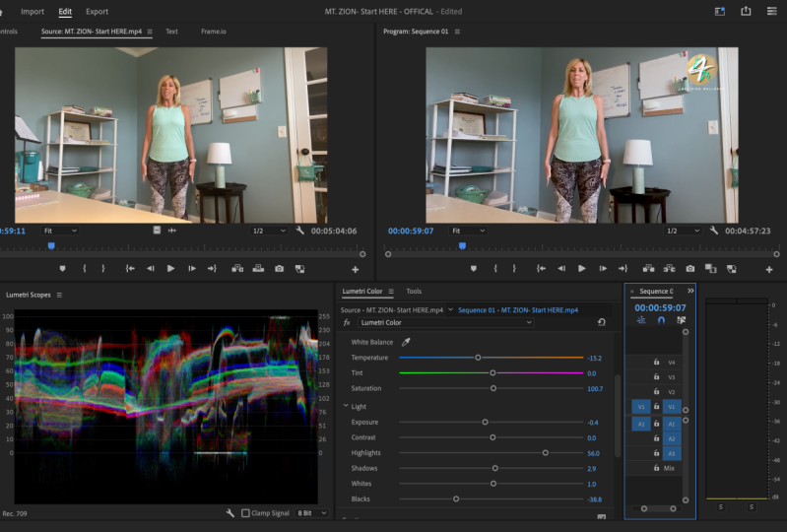Click the Saturation value 100.7
This screenshot has height=532, width=787.
[595, 388]
